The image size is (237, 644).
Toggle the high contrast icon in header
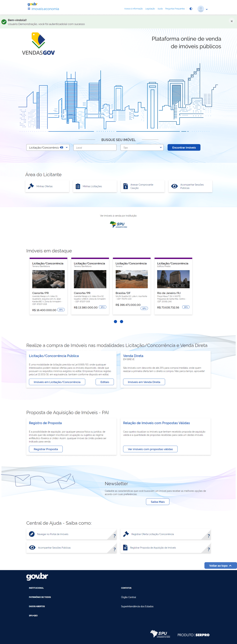pos(191,9)
